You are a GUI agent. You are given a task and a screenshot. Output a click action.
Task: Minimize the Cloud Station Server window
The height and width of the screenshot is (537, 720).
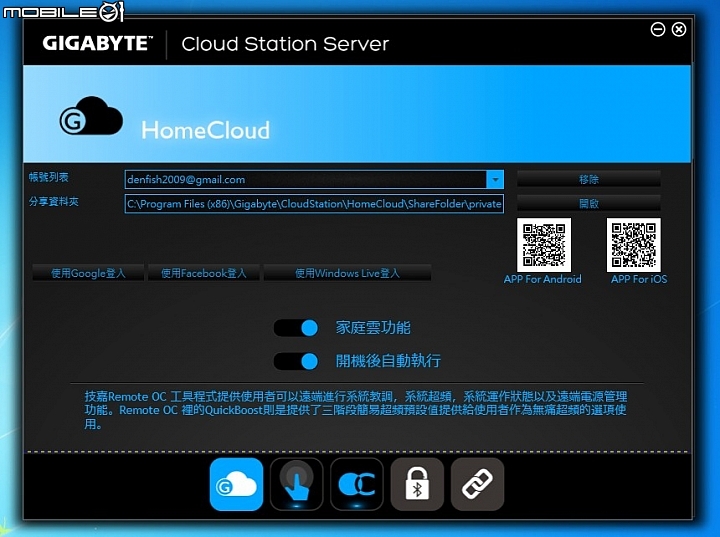658,29
